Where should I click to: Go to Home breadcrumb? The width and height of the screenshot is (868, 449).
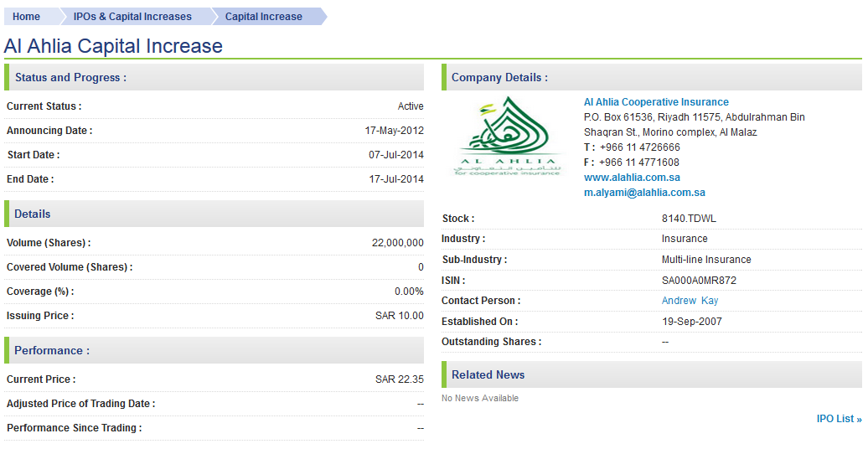(x=27, y=17)
